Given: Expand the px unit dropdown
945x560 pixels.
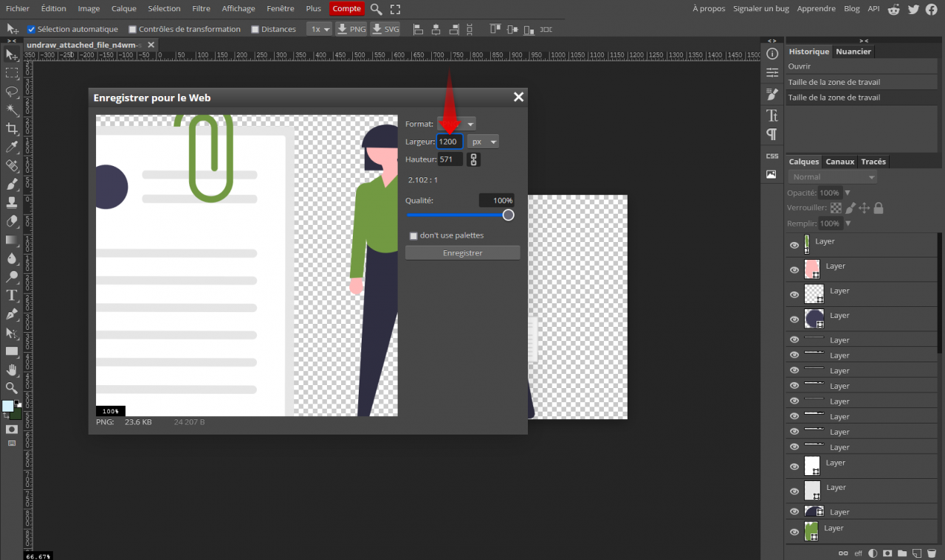Looking at the screenshot, I should point(484,142).
